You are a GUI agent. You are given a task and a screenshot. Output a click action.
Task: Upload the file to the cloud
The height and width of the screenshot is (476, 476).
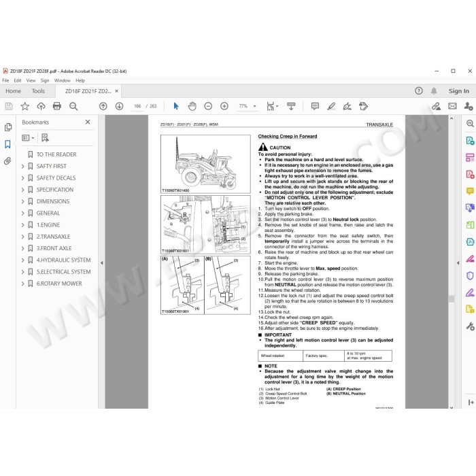coord(41,106)
